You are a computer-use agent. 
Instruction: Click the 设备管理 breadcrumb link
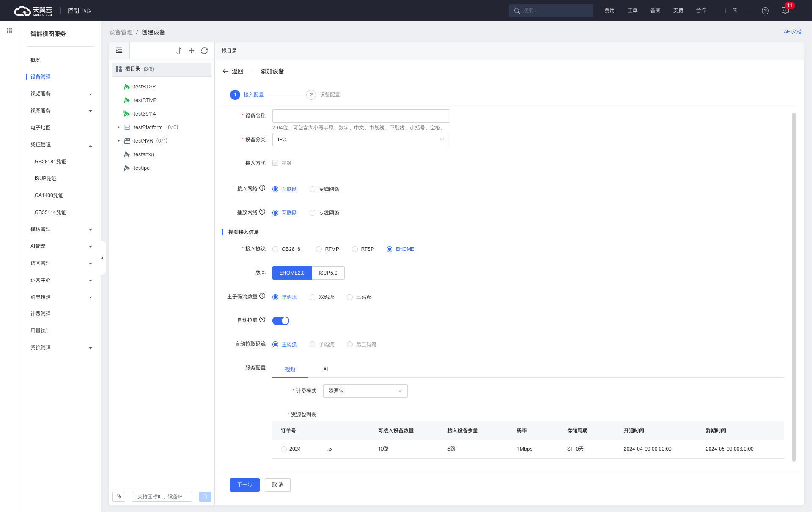coord(121,32)
